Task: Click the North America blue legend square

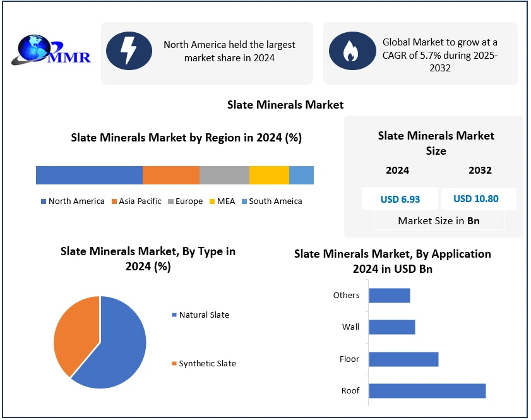Action: point(44,201)
